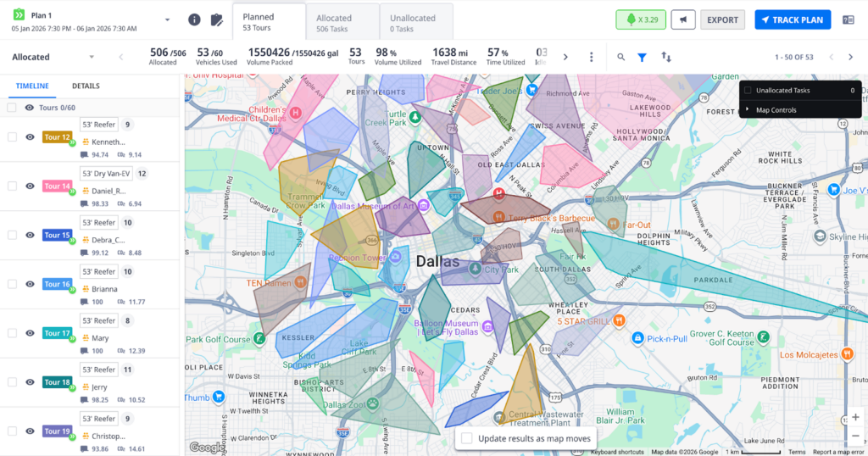
Task: Enable Update results as map moves
Action: tap(467, 438)
